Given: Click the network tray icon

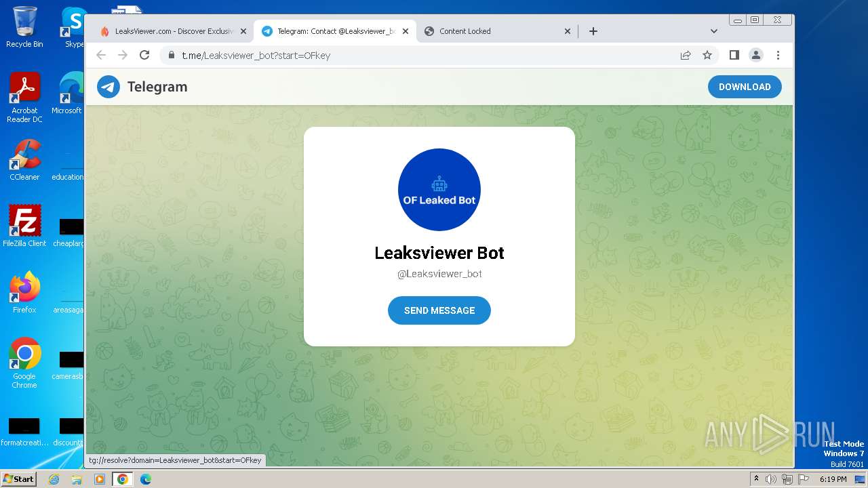Looking at the screenshot, I should pos(787,479).
